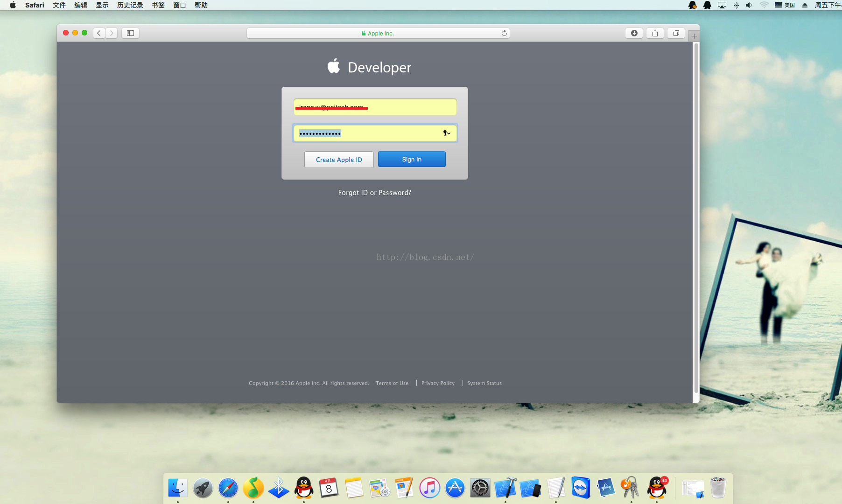Viewport: 842px width, 504px height.
Task: Select the Apple Inc. address bar
Action: (x=378, y=33)
